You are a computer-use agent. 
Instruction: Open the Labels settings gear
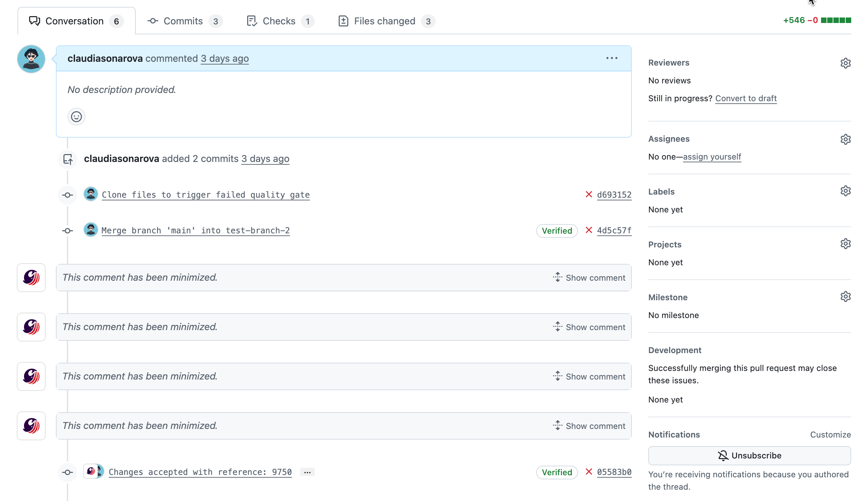846,191
